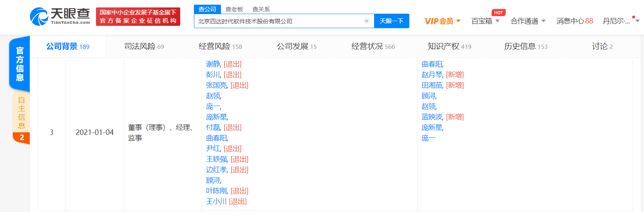This screenshot has width=644, height=212.
Task: Select the 查公司 search tab
Action: point(207,9)
